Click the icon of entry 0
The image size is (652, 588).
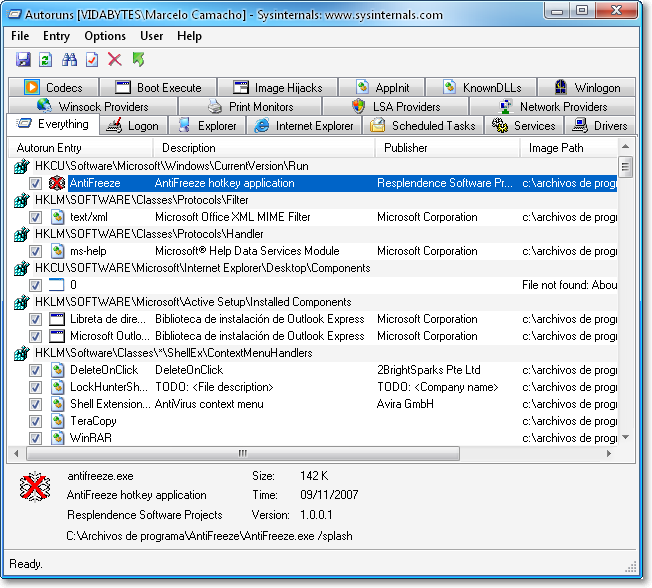57,285
